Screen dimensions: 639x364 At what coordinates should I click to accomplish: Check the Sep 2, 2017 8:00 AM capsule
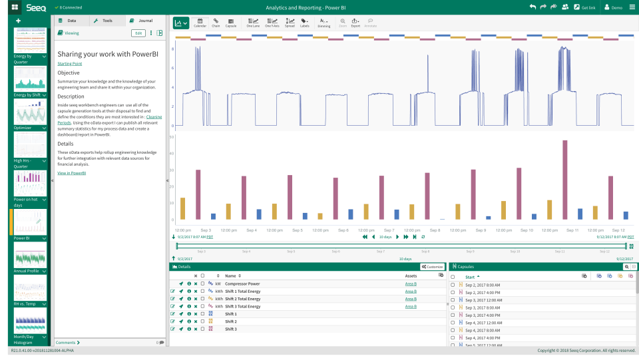(453, 285)
